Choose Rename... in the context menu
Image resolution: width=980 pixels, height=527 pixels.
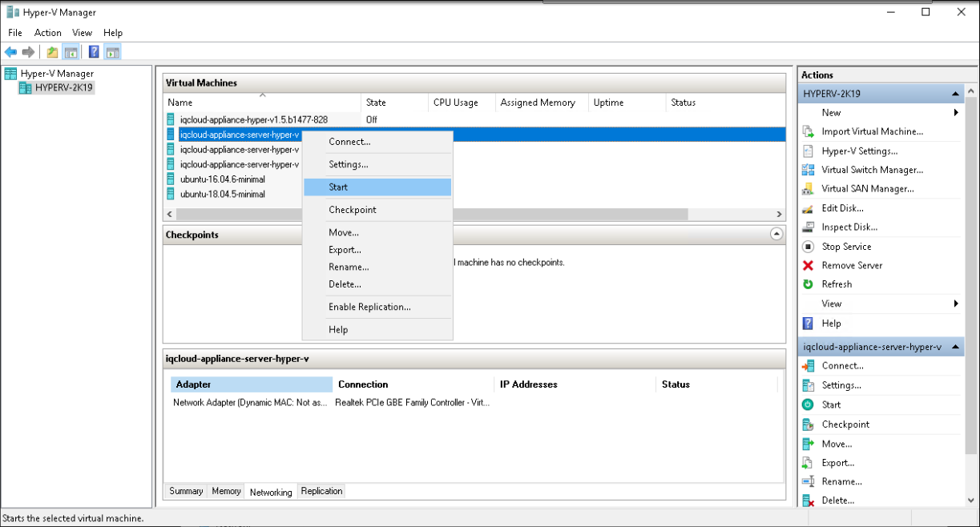377,267
